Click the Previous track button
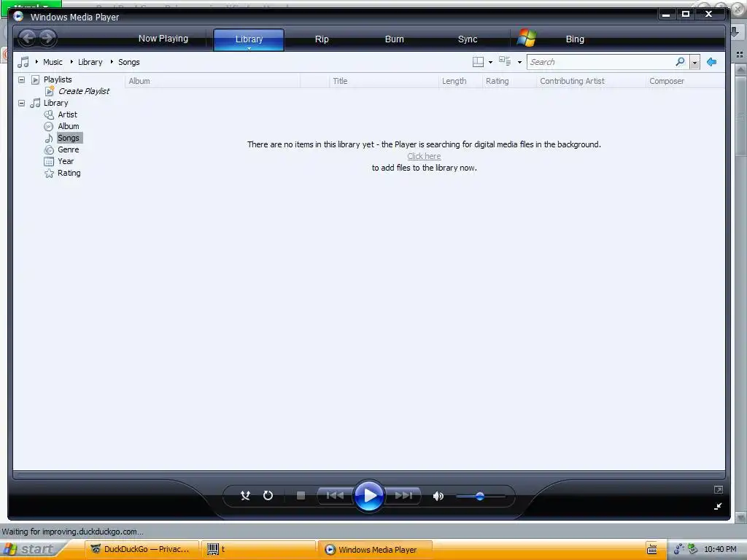747x560 pixels. click(335, 496)
